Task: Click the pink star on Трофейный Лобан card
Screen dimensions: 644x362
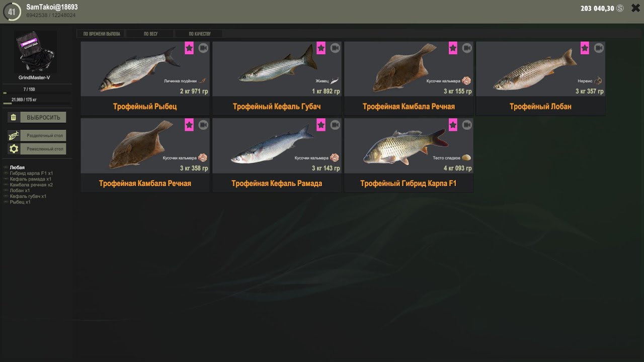Action: [x=585, y=48]
